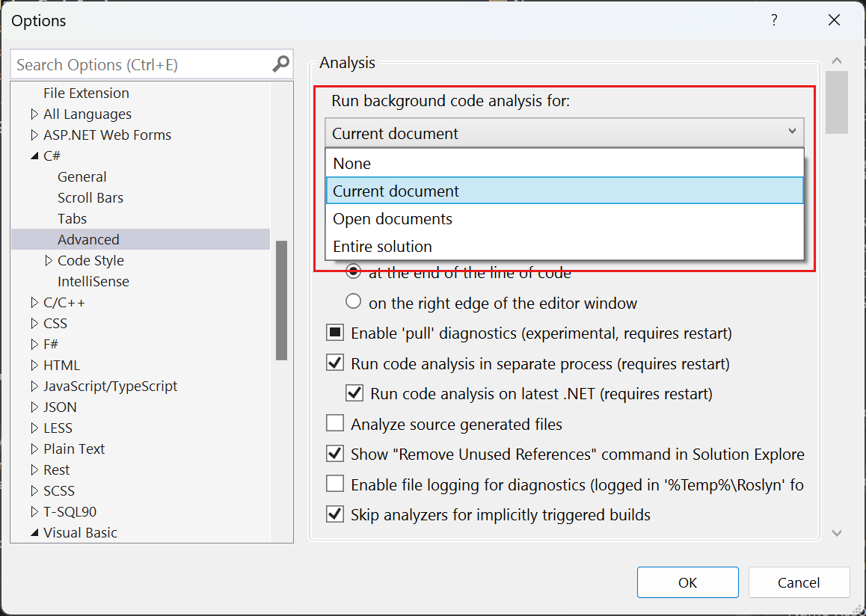This screenshot has width=866, height=616.
Task: Enable Analyze source generated files
Action: [334, 422]
